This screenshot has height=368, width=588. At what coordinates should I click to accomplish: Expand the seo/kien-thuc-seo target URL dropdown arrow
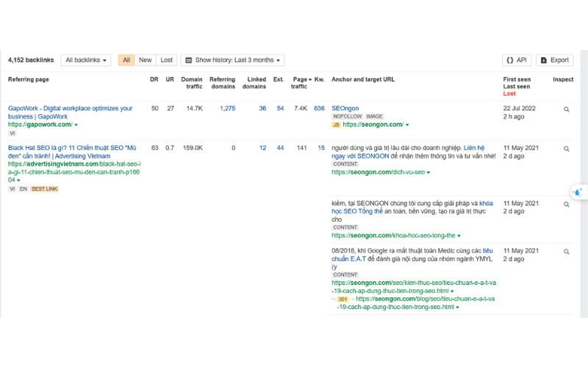(452, 291)
